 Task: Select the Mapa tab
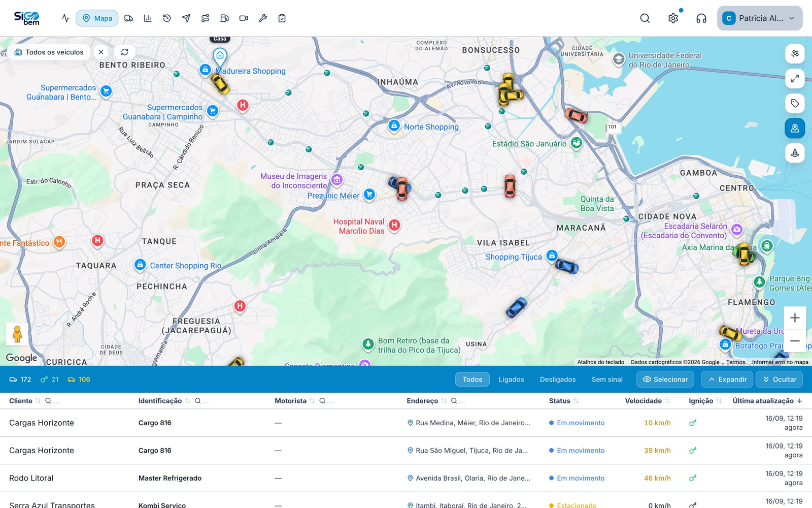[x=97, y=18]
